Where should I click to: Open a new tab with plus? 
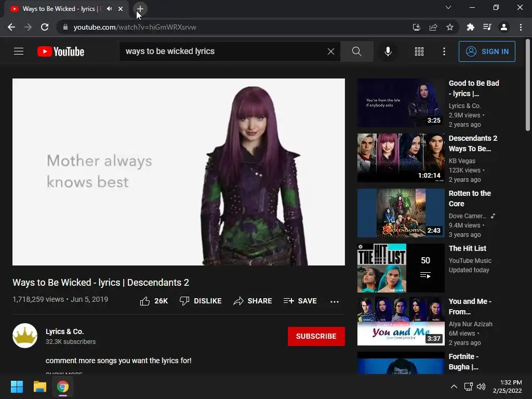140,9
